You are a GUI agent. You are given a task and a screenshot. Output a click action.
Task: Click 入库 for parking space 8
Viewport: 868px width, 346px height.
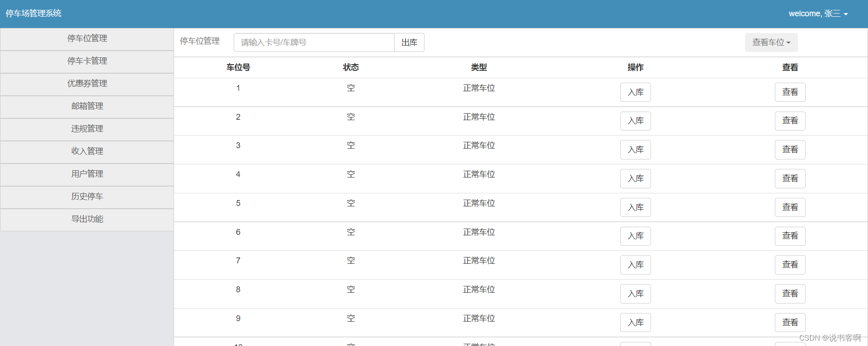pos(636,294)
